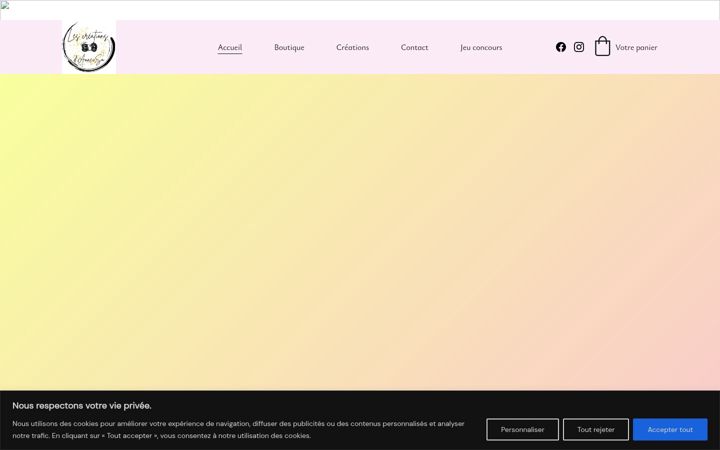Open the Facebook page icon
720x450 pixels.
click(561, 47)
